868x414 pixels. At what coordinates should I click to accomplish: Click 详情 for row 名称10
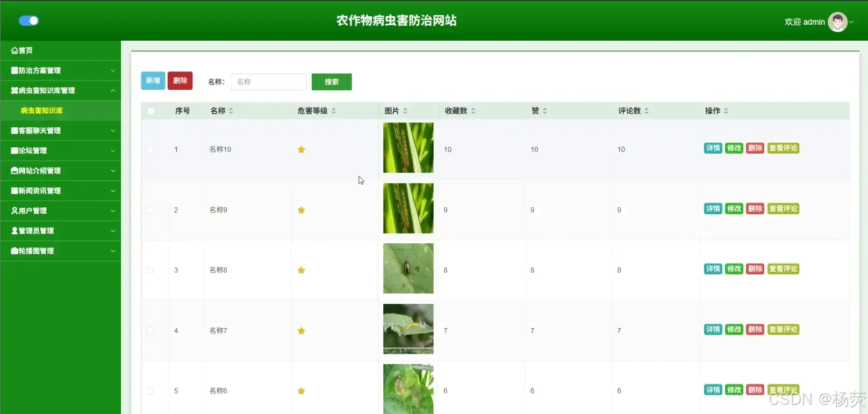713,148
